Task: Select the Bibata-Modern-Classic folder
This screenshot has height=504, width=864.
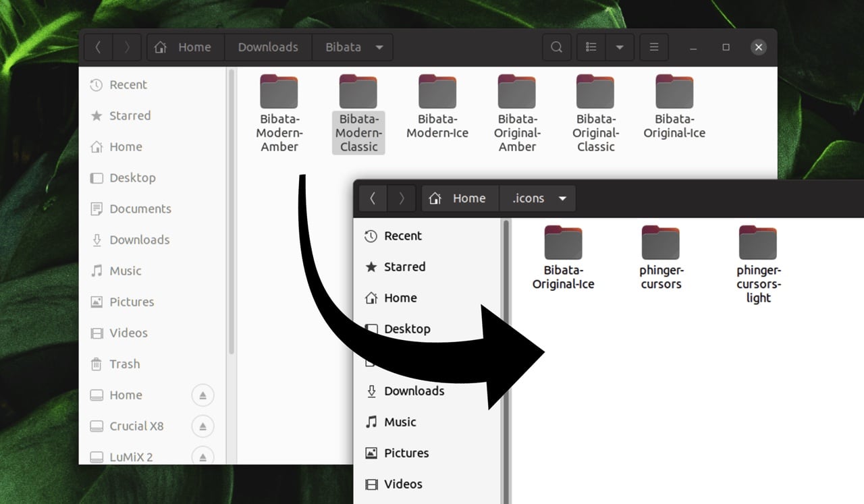Action: (x=358, y=113)
